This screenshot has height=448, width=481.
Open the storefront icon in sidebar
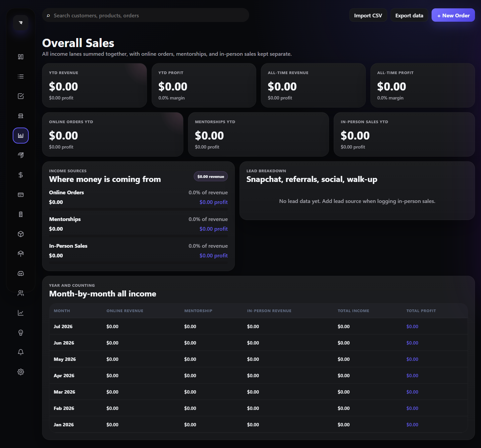click(21, 116)
